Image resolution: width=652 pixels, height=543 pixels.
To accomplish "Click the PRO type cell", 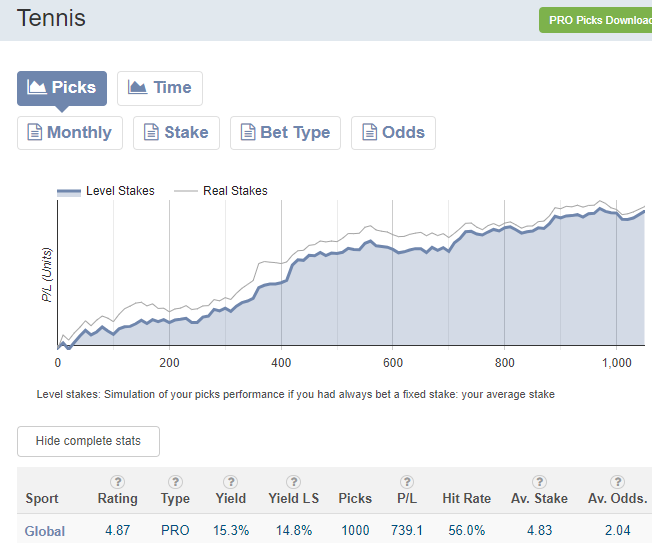I will coord(175,531).
